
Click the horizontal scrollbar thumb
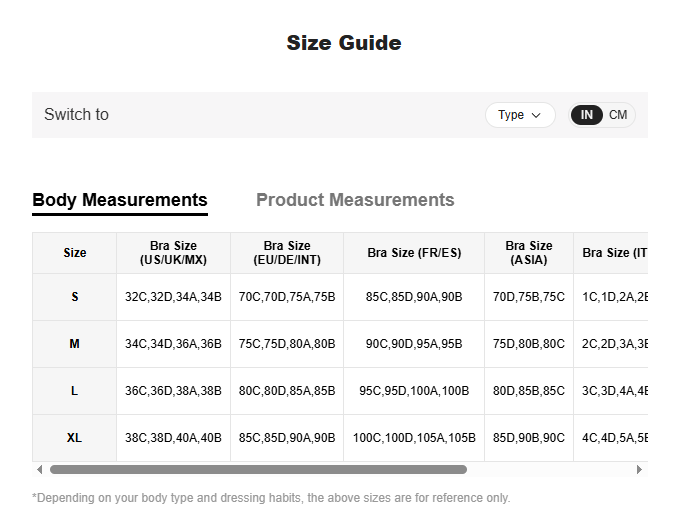point(258,470)
